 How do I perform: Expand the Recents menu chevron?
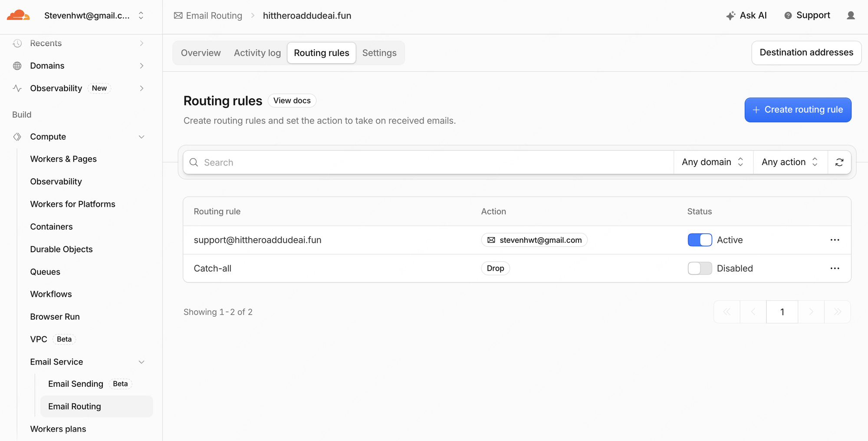click(141, 43)
